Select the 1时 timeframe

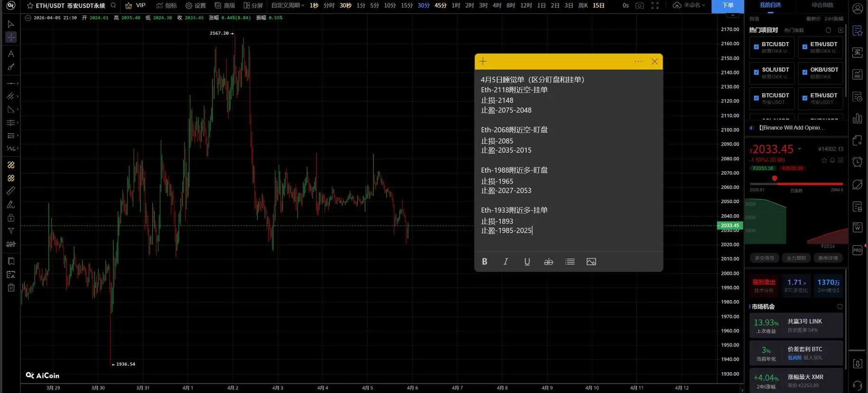coord(456,6)
